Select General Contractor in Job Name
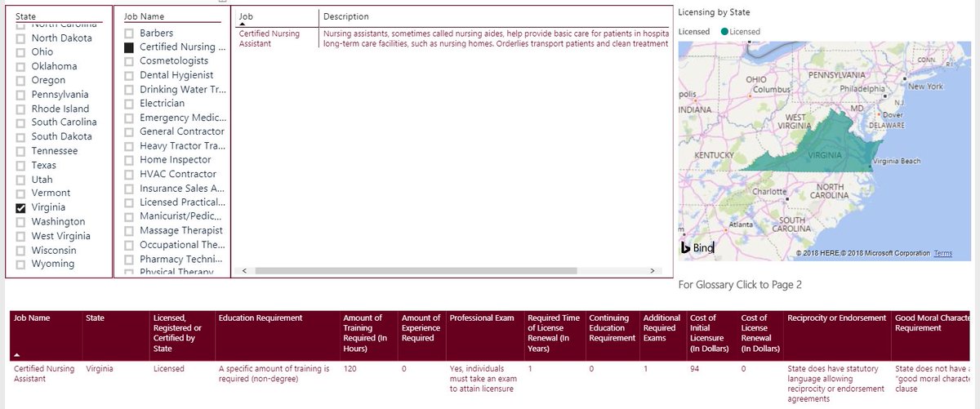The width and height of the screenshot is (980, 409). (x=129, y=132)
